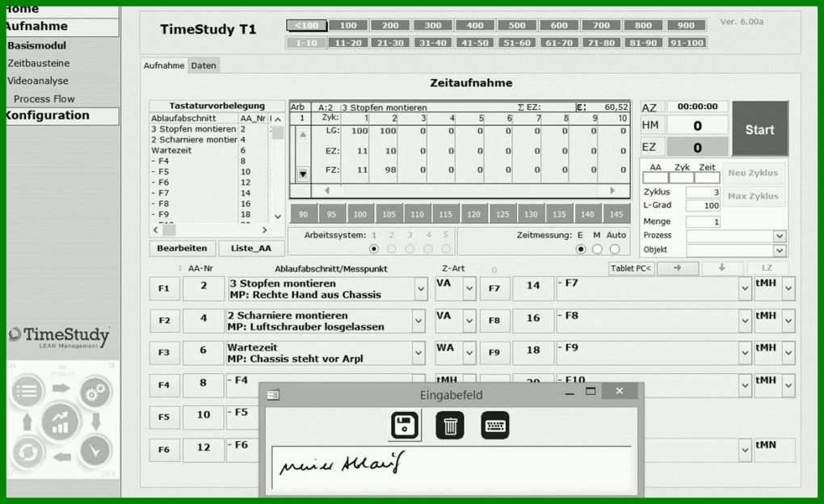Select Arbeitssystem 5 radio button

tap(446, 249)
